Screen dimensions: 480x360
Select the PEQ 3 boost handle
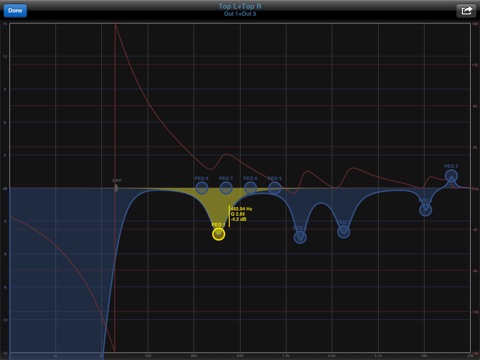click(451, 176)
